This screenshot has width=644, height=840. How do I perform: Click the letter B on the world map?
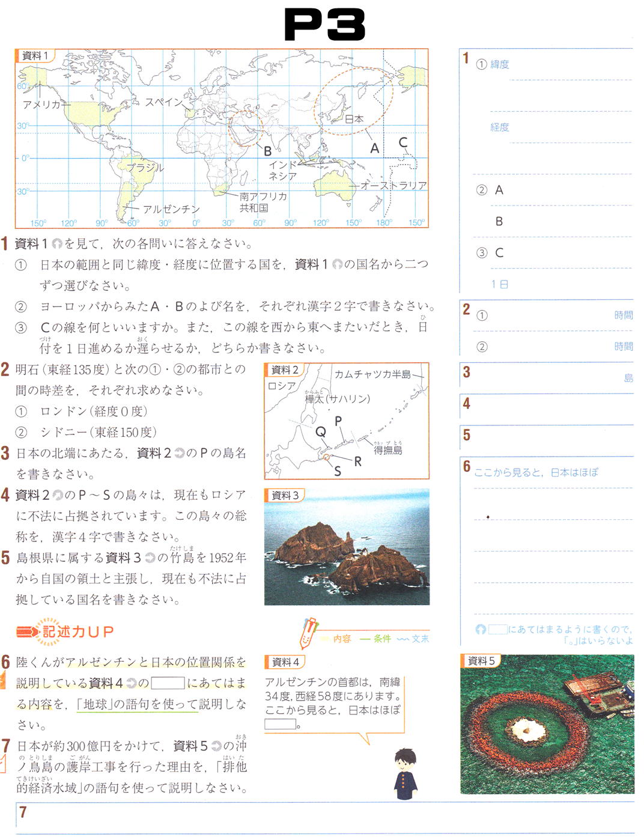click(267, 151)
